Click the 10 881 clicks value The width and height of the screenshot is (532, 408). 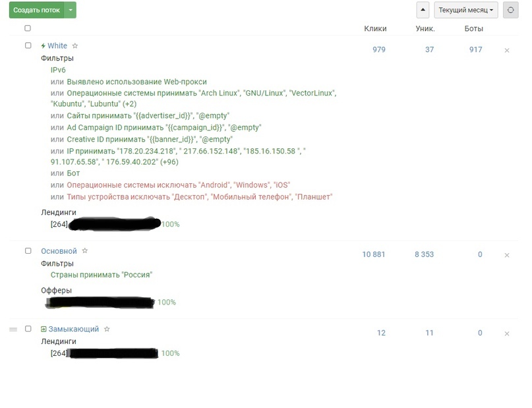coord(374,254)
